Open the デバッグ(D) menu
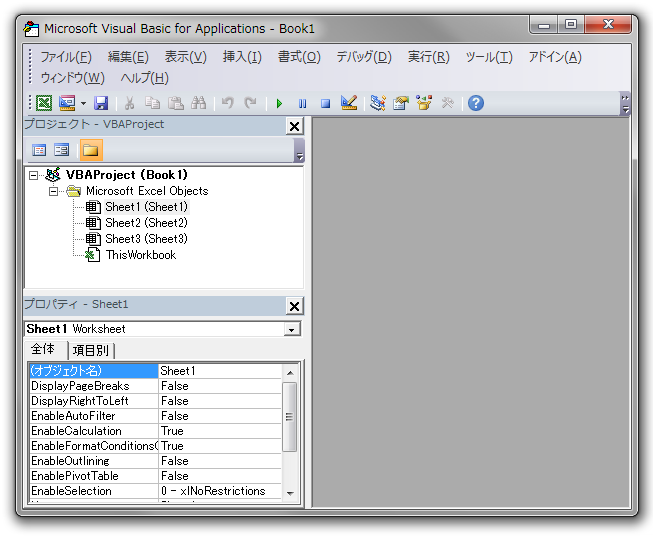Image resolution: width=653 pixels, height=536 pixels. click(x=364, y=57)
